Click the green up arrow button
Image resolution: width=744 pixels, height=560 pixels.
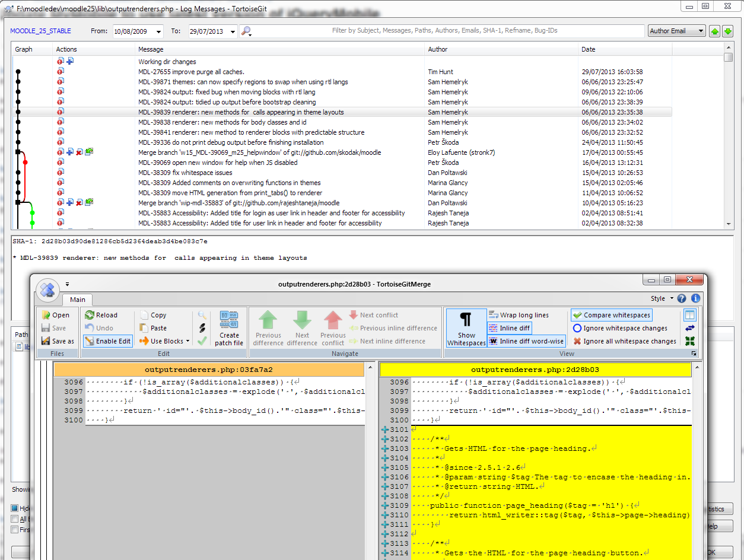click(715, 31)
